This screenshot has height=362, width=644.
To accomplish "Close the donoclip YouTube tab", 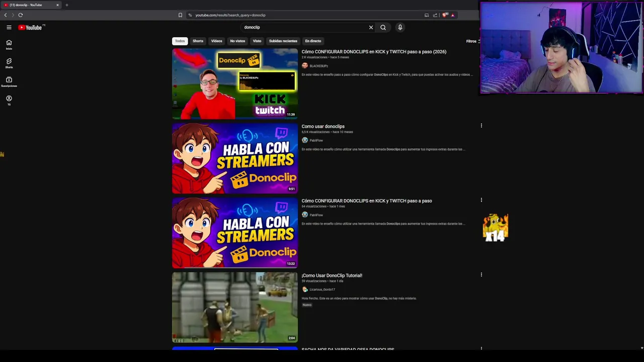I will tap(57, 5).
